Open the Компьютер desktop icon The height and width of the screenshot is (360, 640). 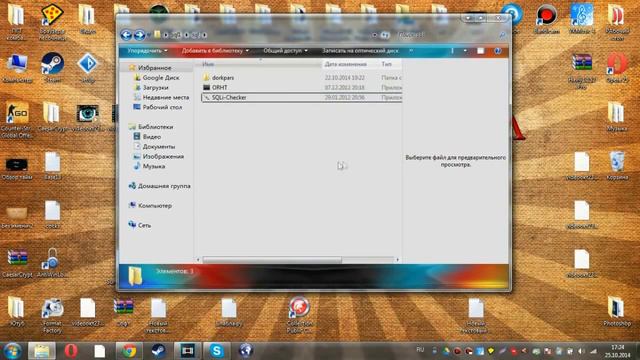click(x=17, y=68)
